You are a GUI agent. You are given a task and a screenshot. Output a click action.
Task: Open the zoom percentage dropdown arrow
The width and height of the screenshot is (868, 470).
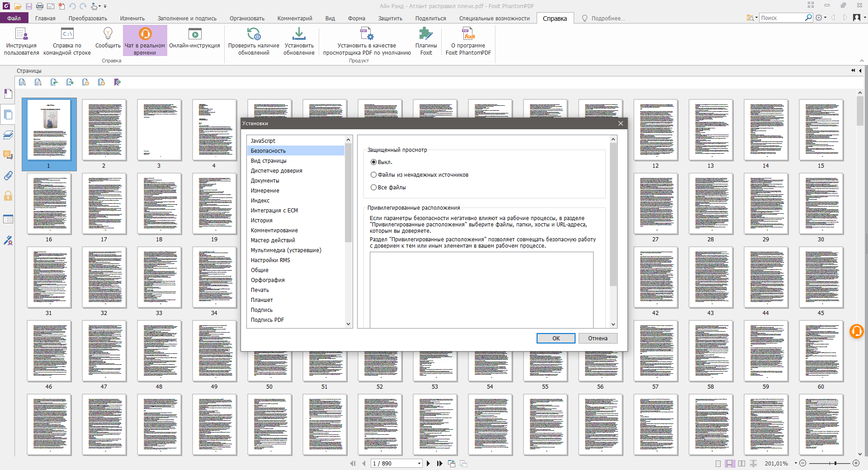pos(795,463)
